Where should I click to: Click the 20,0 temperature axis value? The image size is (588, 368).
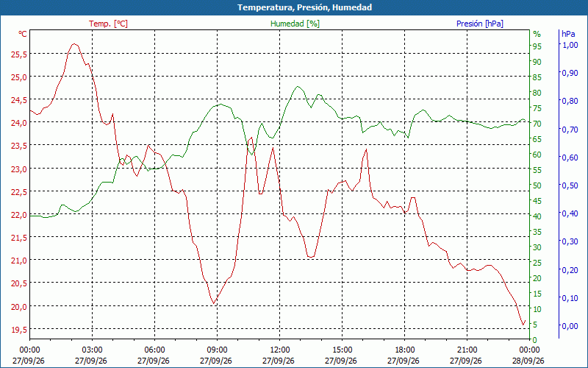point(19,307)
